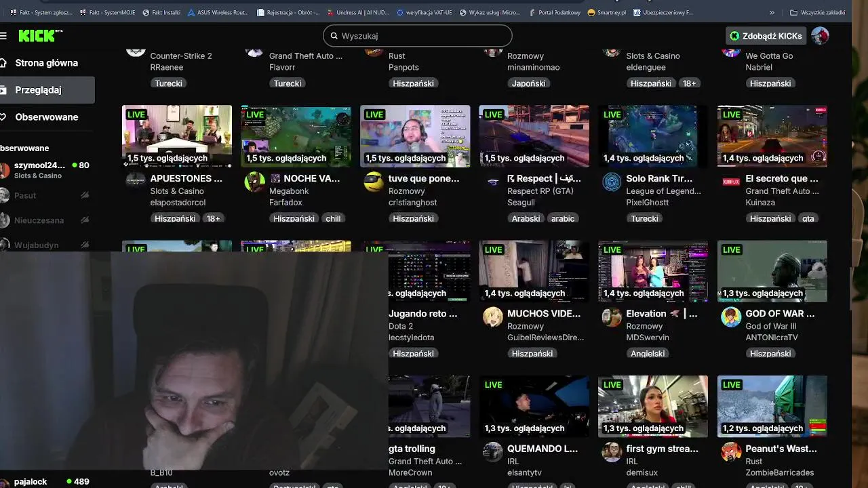Click the Japoński tag under minaminomao
868x488 pixels.
[x=528, y=83]
